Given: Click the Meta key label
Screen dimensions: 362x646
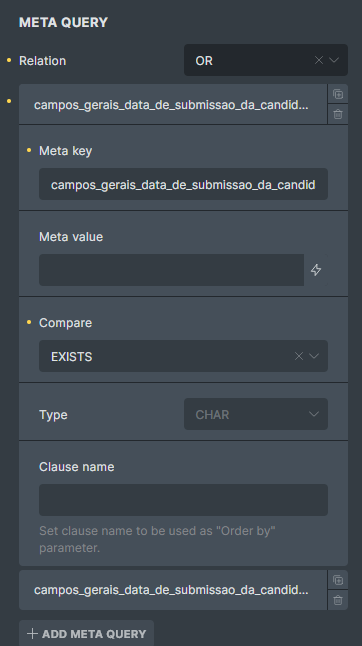Looking at the screenshot, I should pyautogui.click(x=65, y=151).
